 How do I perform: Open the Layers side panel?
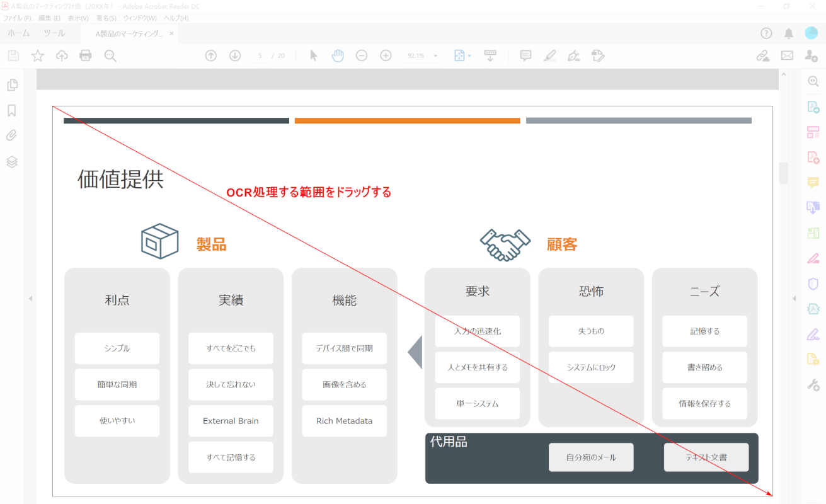coord(11,162)
